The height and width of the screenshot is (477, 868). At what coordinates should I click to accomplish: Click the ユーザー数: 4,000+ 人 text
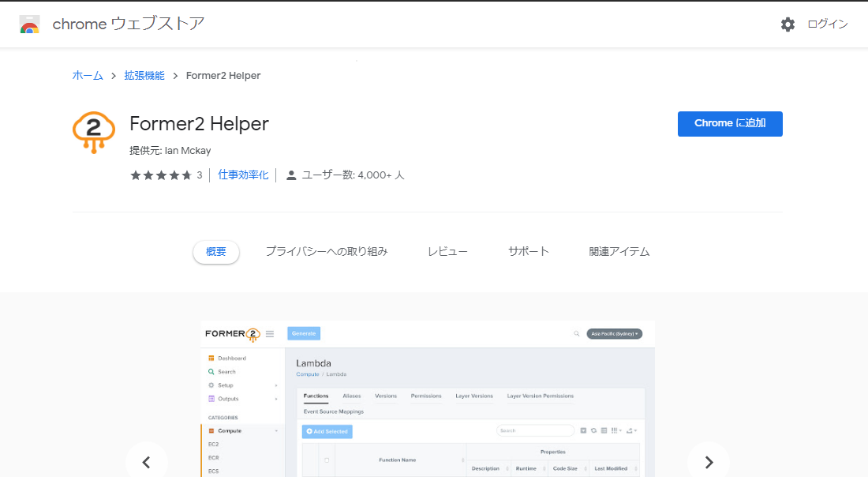[354, 175]
